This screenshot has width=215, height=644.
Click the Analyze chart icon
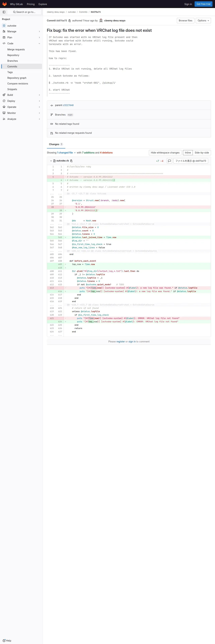[4, 119]
